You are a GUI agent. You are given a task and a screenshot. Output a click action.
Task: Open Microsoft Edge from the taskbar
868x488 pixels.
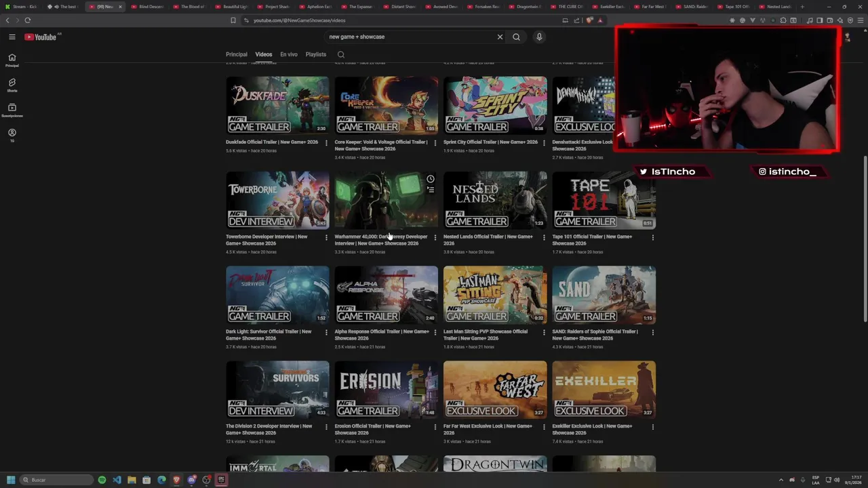pyautogui.click(x=161, y=480)
